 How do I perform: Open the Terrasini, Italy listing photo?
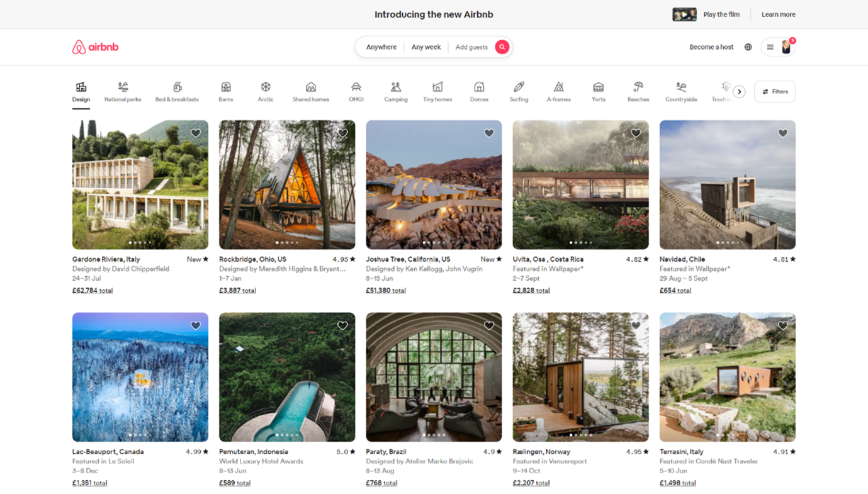point(728,377)
